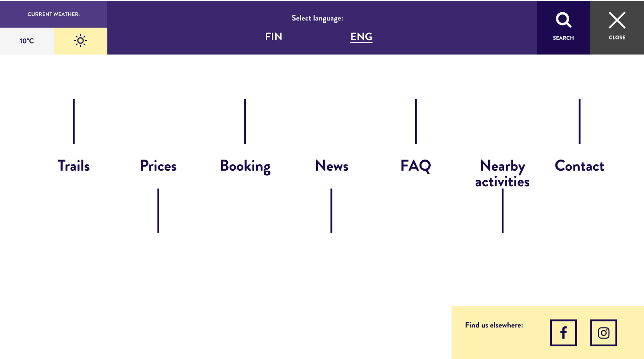Click the Facebook icon
Screen dimensions: 644x359
click(563, 333)
